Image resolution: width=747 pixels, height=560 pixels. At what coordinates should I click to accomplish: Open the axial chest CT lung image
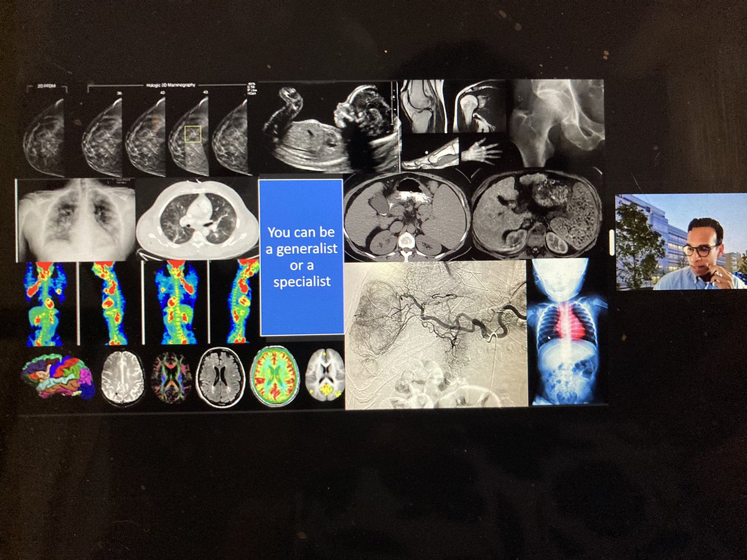click(x=197, y=219)
